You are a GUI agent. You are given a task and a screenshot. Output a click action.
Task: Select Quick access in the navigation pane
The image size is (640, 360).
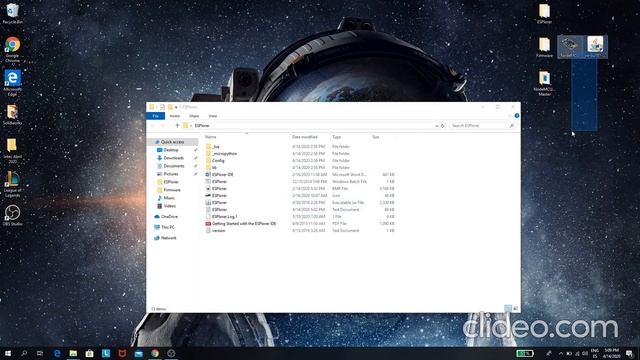point(172,142)
